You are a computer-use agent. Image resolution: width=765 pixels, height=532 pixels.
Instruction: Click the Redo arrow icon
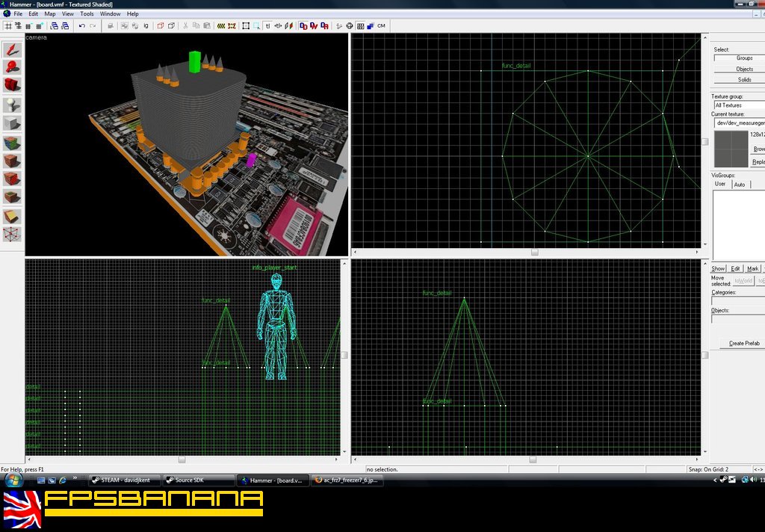(93, 26)
